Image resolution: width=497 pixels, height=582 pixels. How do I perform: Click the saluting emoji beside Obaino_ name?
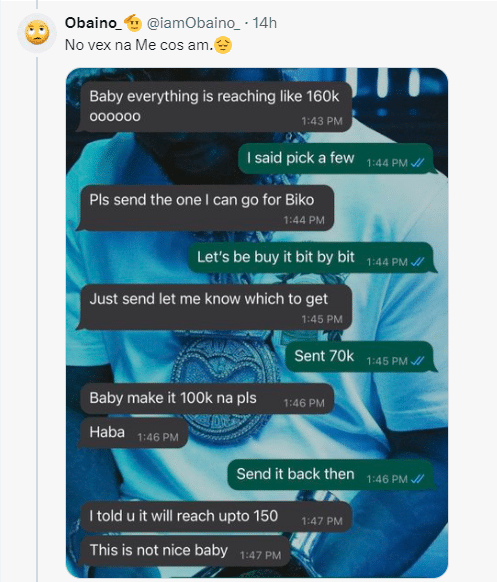(133, 23)
